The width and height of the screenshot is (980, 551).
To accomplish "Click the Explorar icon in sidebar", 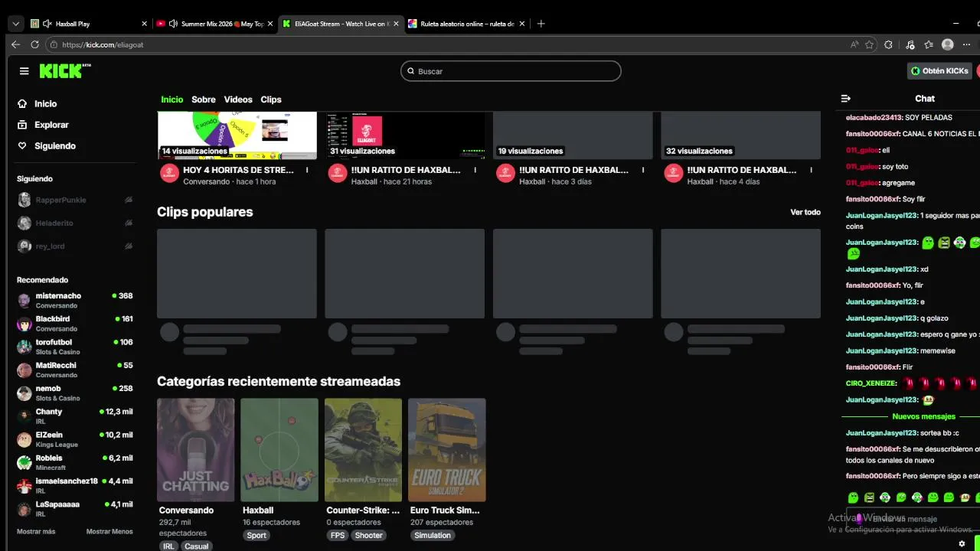I will pos(22,125).
